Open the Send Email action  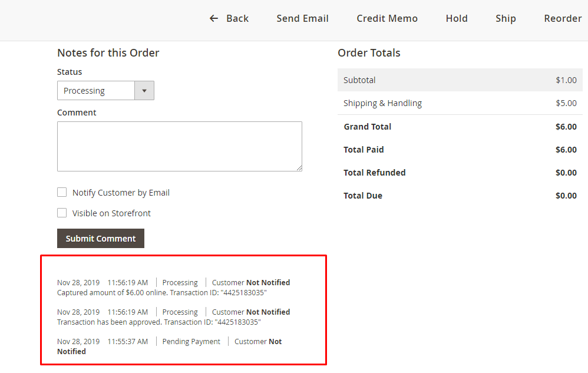[x=302, y=18]
